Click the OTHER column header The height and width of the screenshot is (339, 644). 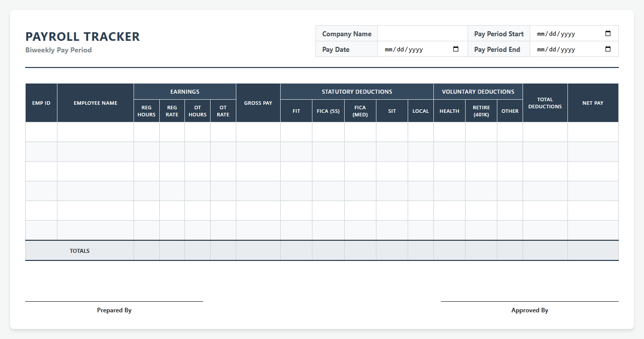point(510,111)
